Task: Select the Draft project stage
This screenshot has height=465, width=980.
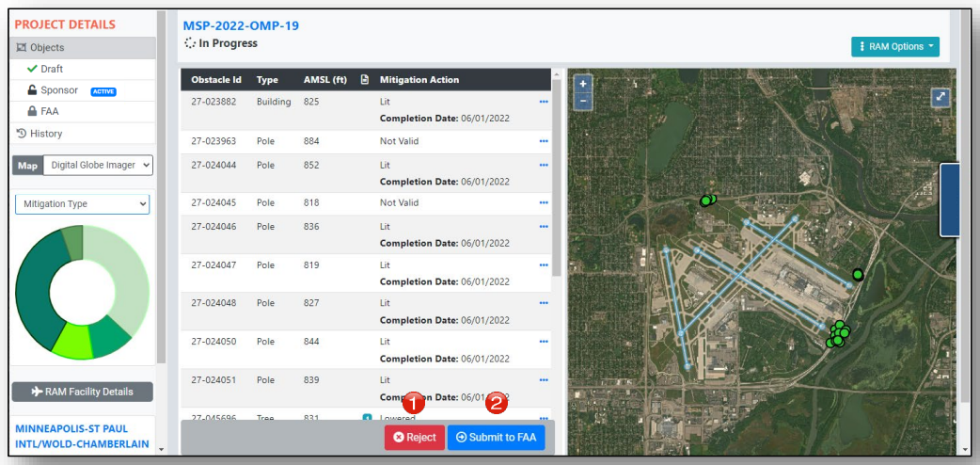Action: 52,70
